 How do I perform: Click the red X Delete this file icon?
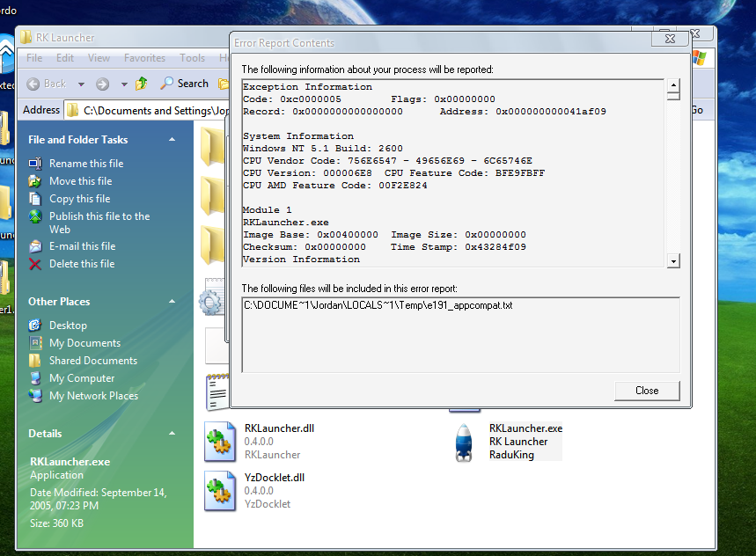[x=35, y=264]
